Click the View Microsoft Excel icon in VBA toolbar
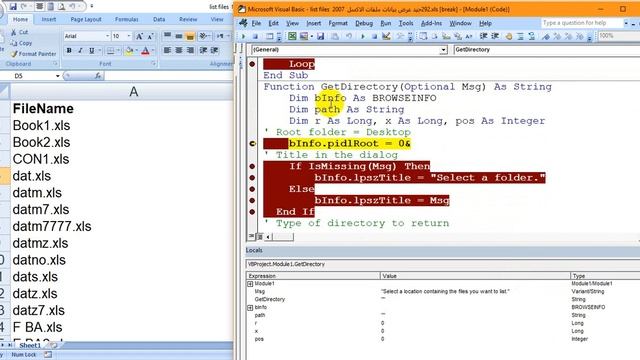This screenshot has height=360, width=640. tap(292, 37)
